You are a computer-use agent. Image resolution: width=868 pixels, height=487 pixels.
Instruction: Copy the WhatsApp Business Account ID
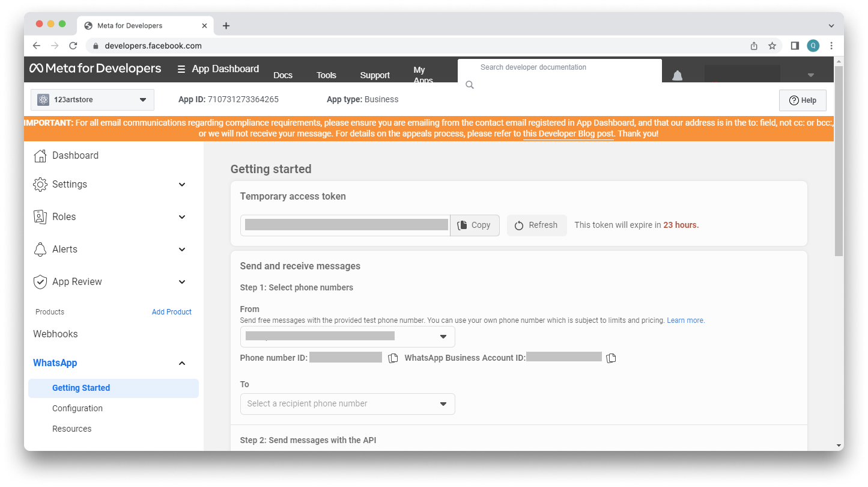tap(611, 358)
